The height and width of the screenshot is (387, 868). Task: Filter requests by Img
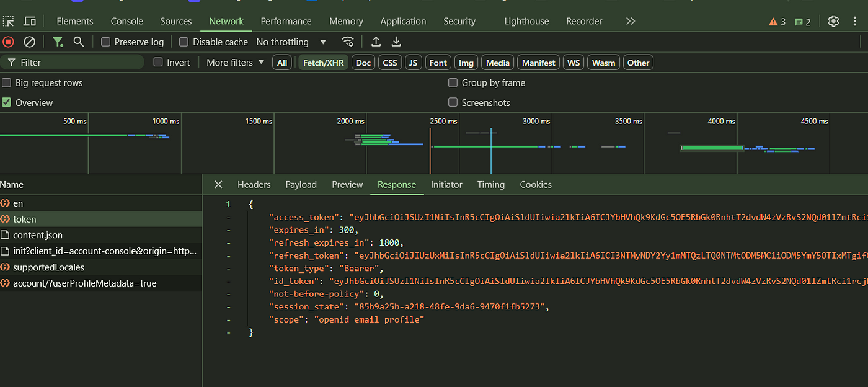pyautogui.click(x=466, y=63)
